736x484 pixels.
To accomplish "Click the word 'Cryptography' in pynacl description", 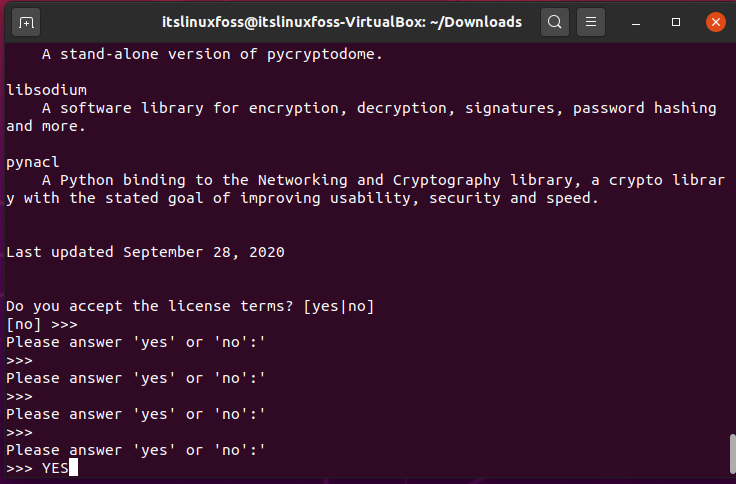I will 446,180.
